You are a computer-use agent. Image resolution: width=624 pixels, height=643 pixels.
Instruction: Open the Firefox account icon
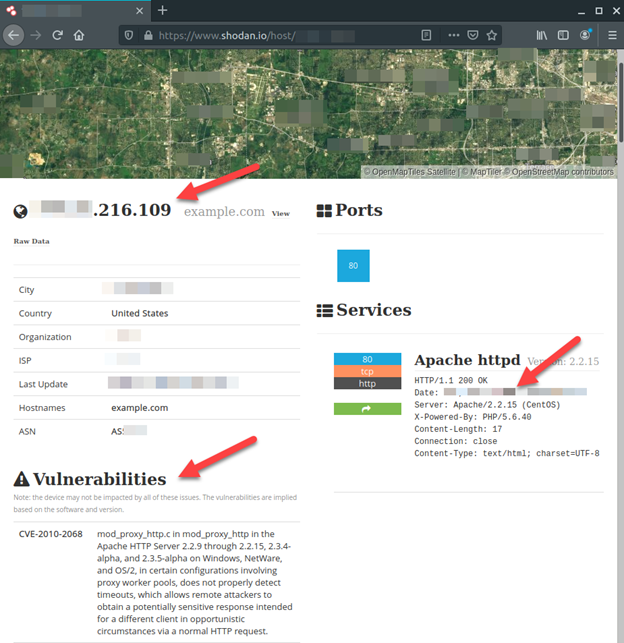(x=585, y=35)
